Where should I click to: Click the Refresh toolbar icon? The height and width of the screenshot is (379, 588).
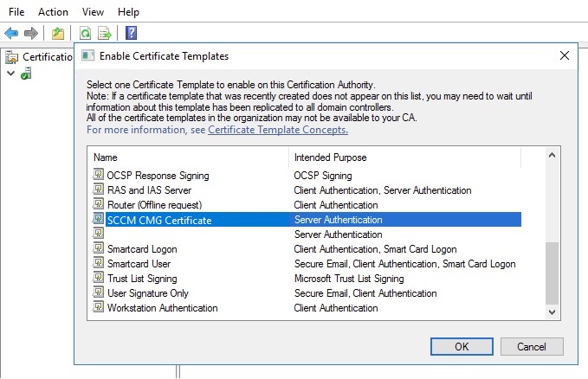pyautogui.click(x=86, y=34)
